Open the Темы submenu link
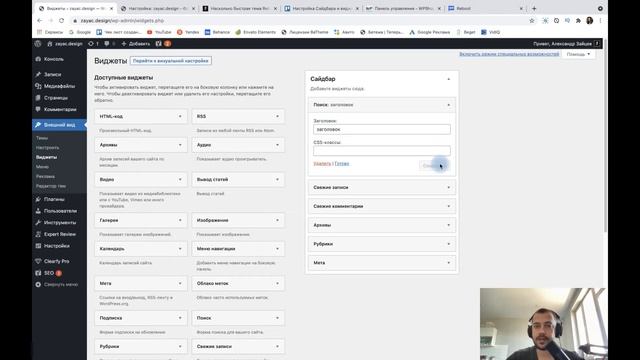 click(x=42, y=138)
